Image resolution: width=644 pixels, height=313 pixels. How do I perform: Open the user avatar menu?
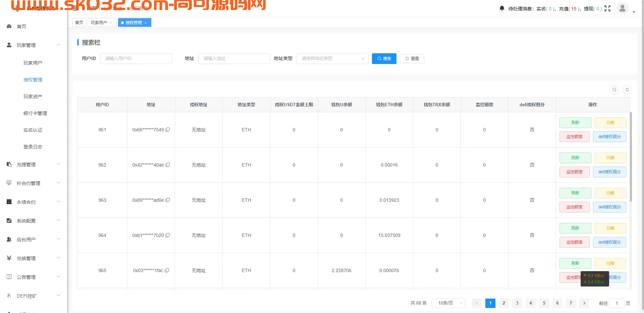622,8
